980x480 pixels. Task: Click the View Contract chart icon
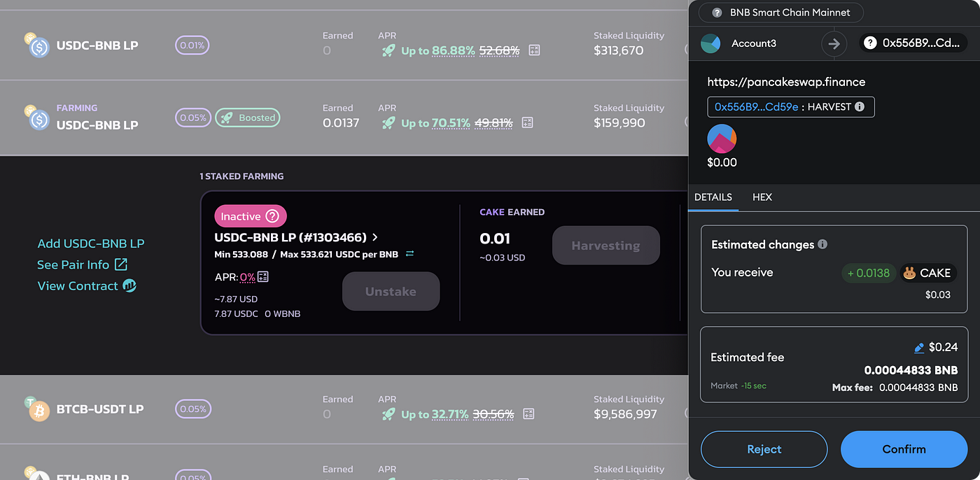pos(129,285)
